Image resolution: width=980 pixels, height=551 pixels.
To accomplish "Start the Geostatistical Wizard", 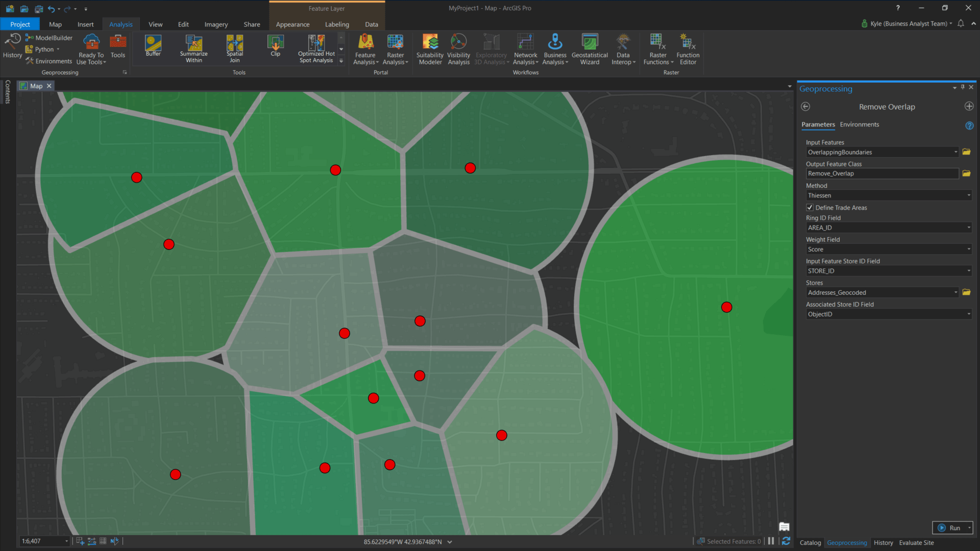I will coord(590,48).
